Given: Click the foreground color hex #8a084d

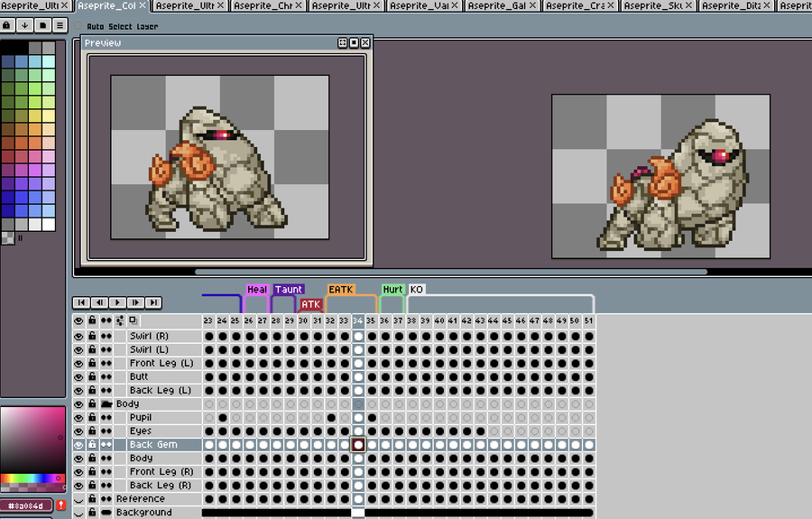Looking at the screenshot, I should pyautogui.click(x=26, y=505).
